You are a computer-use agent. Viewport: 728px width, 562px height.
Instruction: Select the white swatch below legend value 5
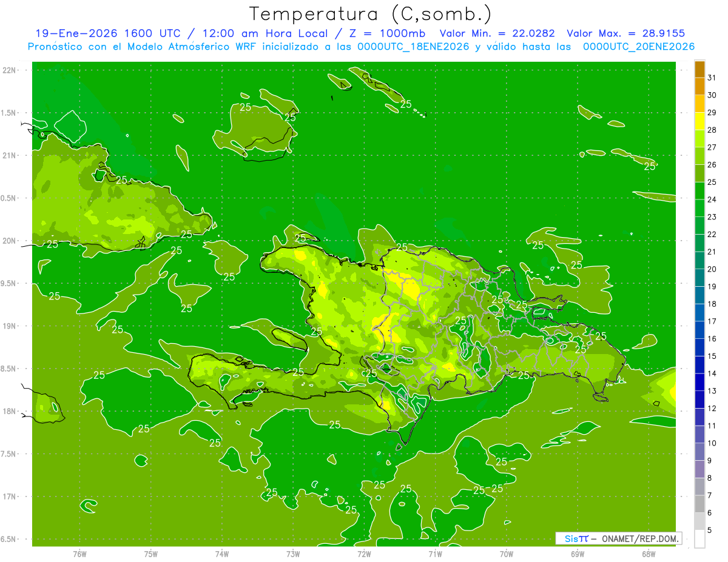click(x=699, y=539)
